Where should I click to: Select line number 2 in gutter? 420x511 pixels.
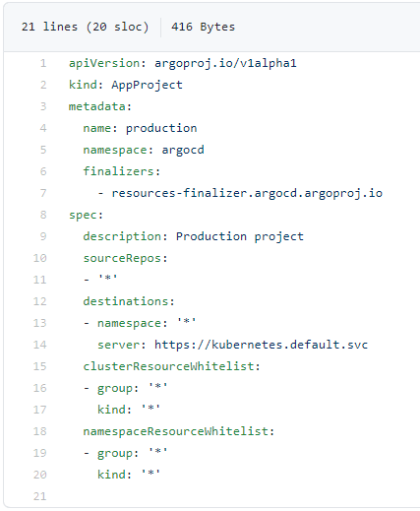pos(43,85)
